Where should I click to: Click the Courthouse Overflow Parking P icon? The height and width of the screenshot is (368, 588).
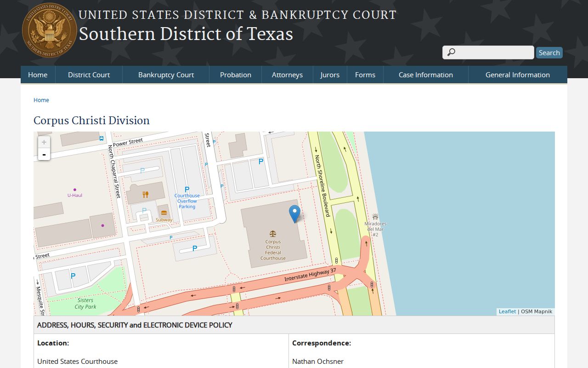tap(187, 190)
